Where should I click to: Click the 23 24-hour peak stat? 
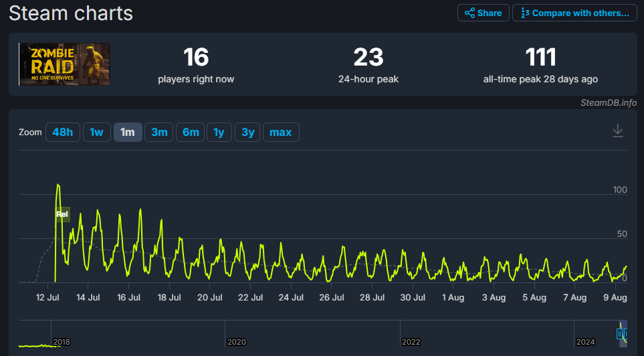pos(368,64)
